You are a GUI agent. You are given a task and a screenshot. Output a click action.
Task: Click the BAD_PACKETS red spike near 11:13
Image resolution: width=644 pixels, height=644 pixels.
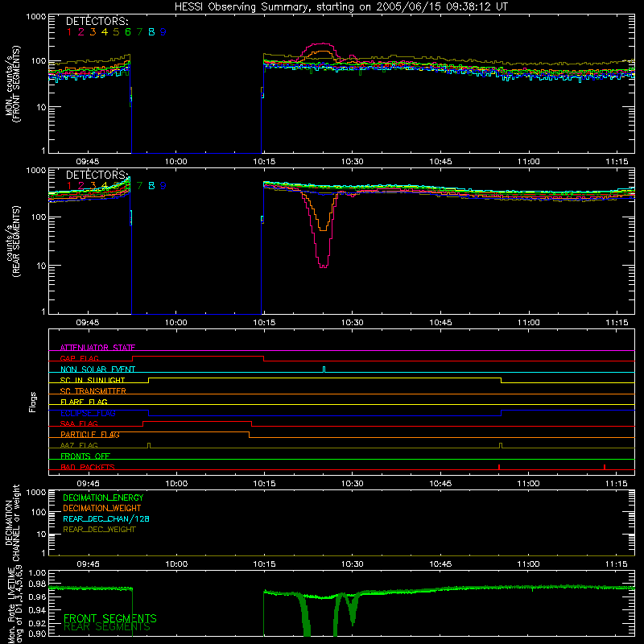click(x=605, y=467)
